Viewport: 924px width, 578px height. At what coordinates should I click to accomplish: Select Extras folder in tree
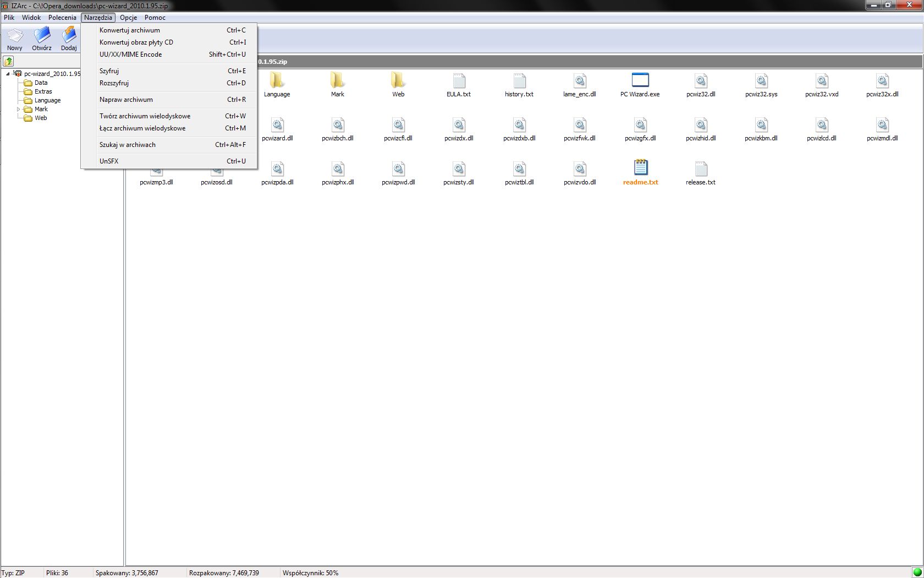(x=43, y=91)
